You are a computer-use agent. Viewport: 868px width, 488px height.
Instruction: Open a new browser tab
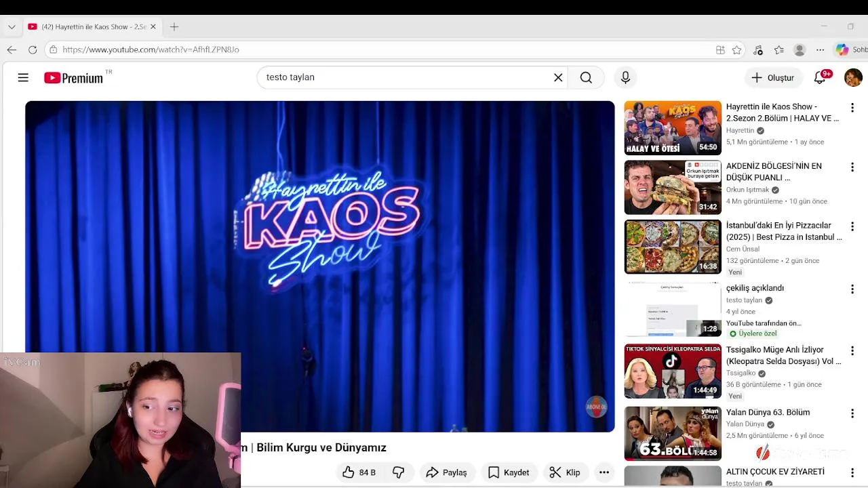click(174, 27)
